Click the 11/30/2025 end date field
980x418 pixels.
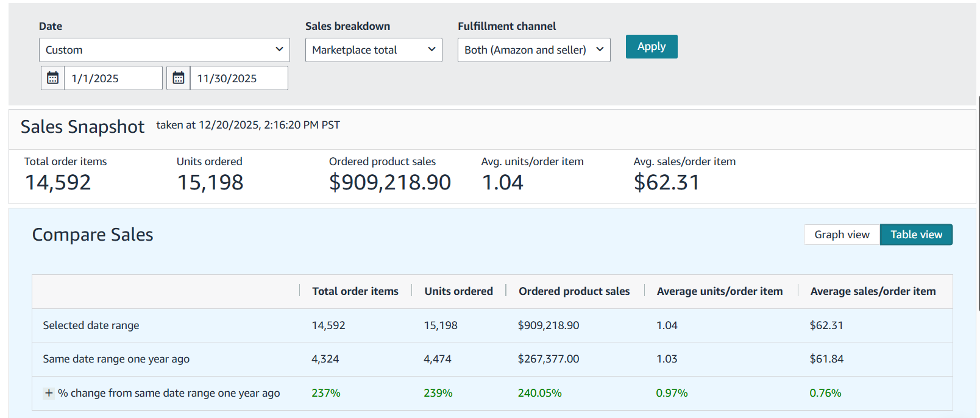[238, 79]
